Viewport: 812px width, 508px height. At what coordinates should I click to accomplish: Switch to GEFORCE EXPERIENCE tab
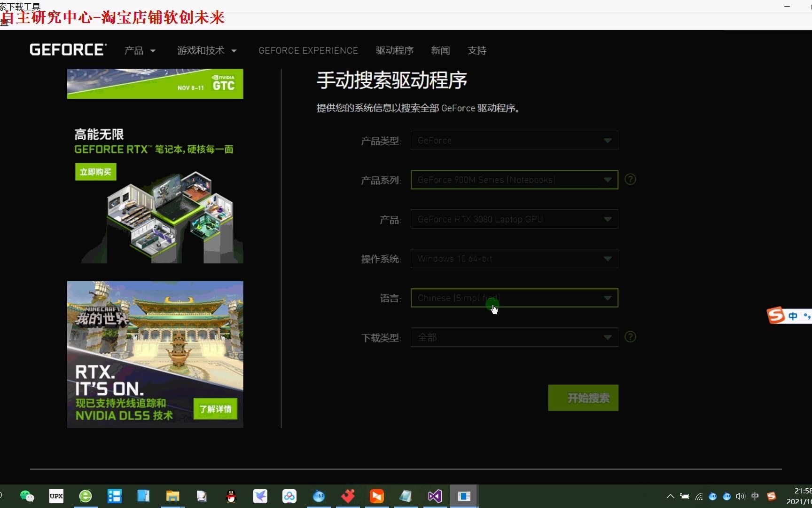308,50
